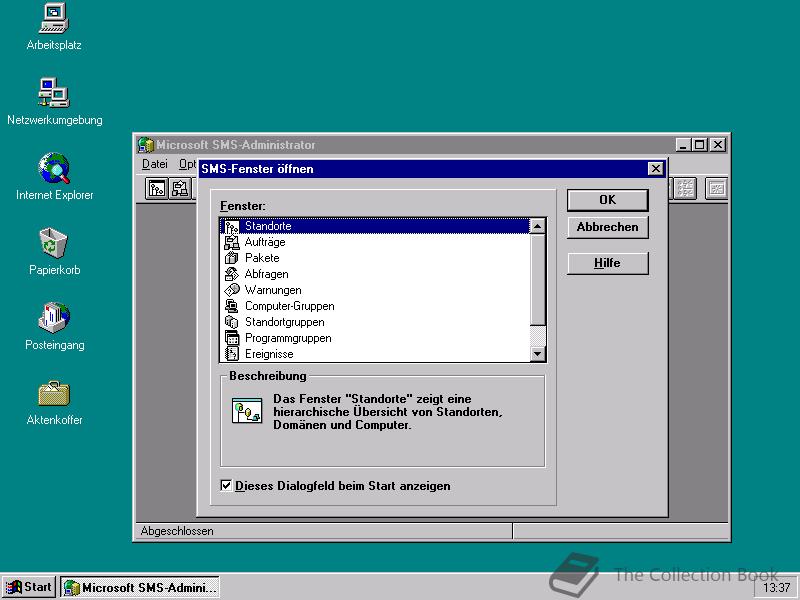Click the Warnungen alert icon in list
800x600 pixels.
232,290
